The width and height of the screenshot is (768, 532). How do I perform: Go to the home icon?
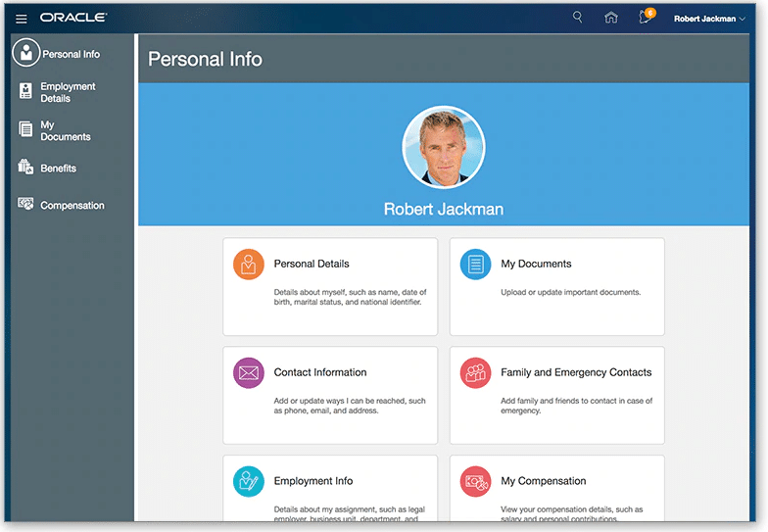coord(611,18)
